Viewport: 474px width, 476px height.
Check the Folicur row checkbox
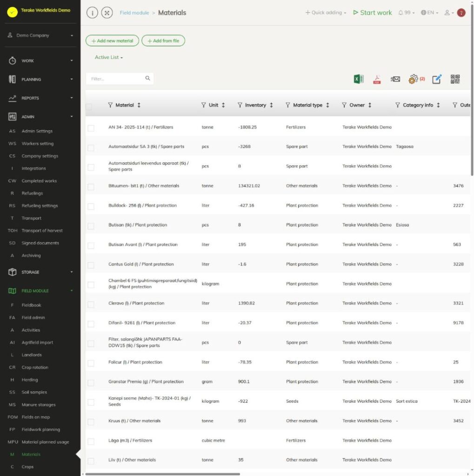point(91,363)
